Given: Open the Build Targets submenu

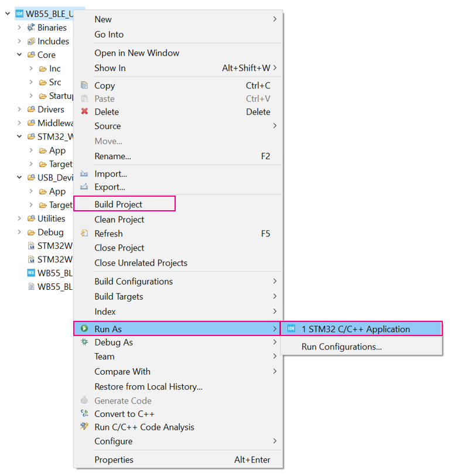Looking at the screenshot, I should click(x=178, y=297).
